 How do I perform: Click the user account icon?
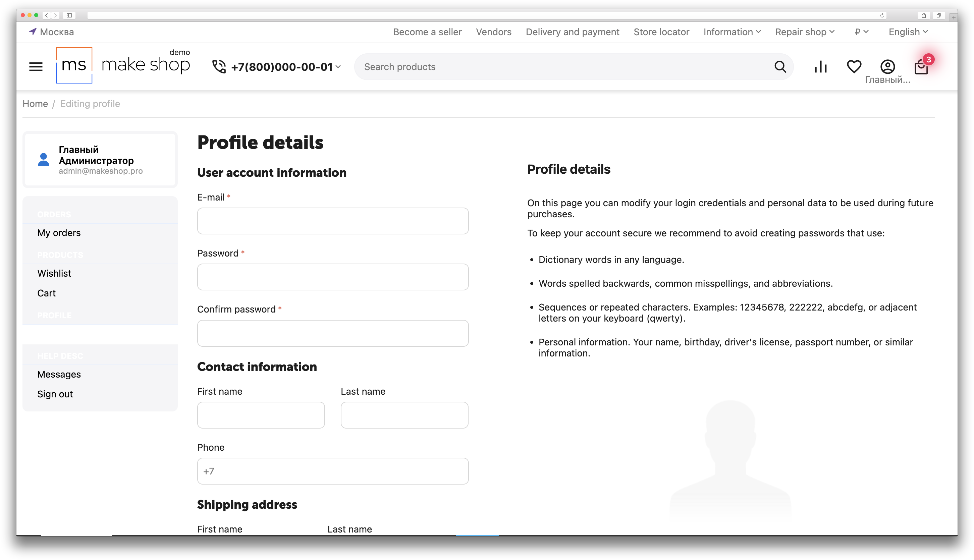(x=887, y=66)
